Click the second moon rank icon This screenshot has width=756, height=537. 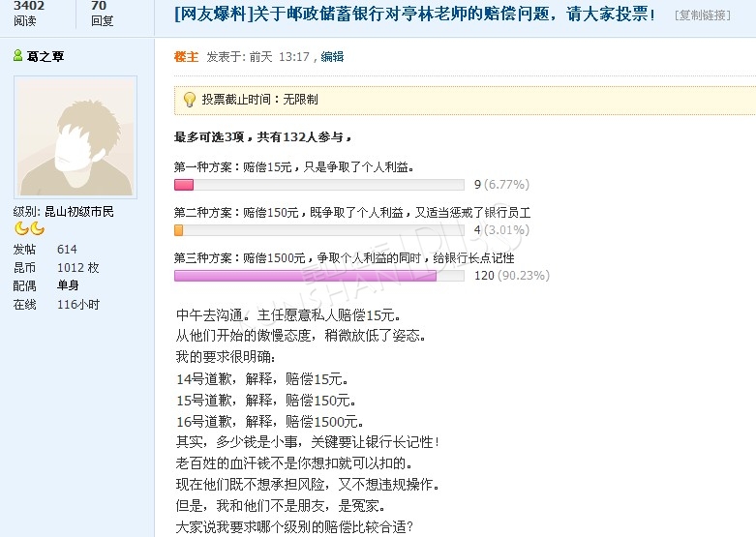(x=37, y=229)
